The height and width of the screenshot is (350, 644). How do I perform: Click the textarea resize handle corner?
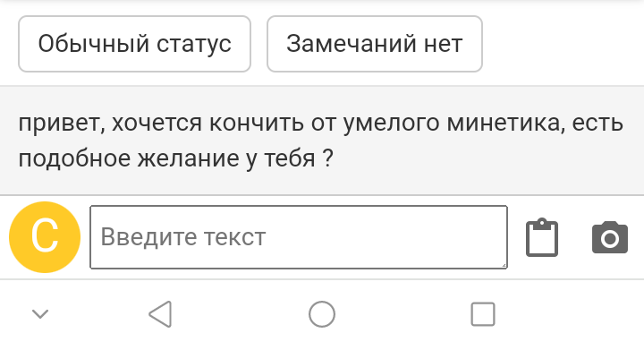[504, 265]
